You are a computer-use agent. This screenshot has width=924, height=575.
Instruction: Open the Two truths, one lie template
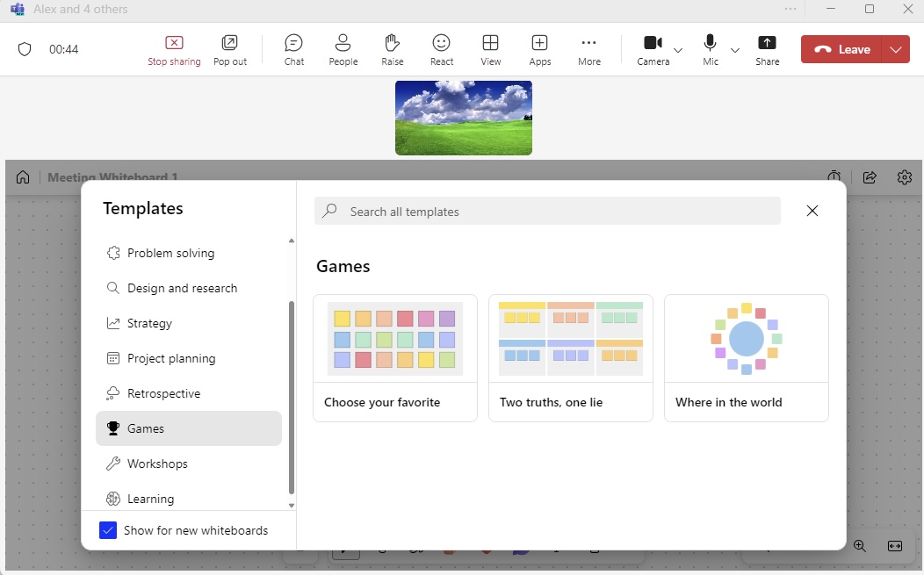(x=570, y=358)
